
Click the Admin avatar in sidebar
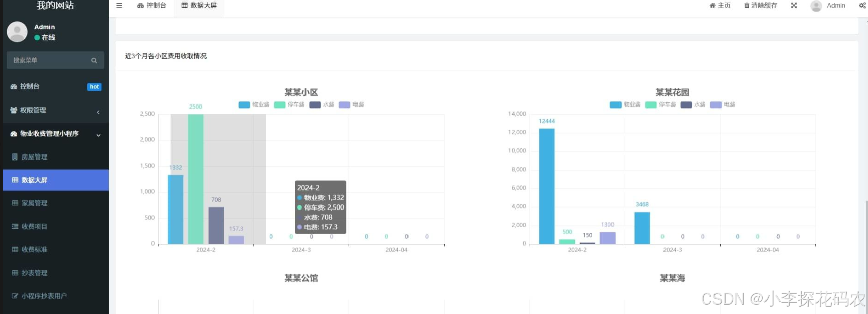tap(17, 32)
